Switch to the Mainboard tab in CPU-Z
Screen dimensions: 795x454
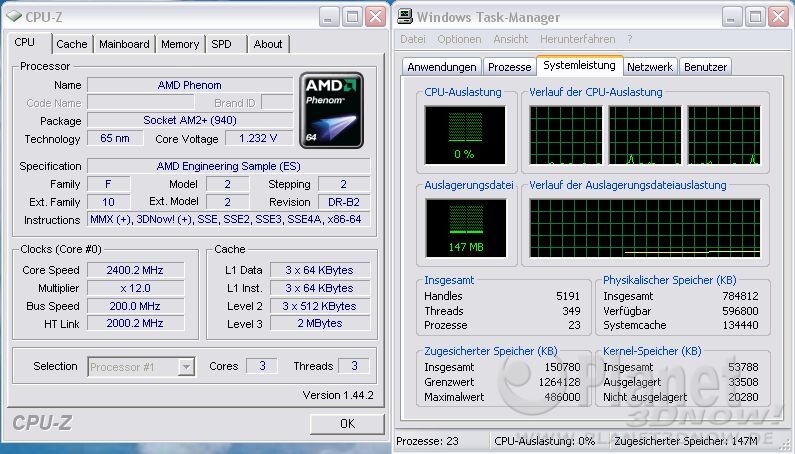click(124, 44)
